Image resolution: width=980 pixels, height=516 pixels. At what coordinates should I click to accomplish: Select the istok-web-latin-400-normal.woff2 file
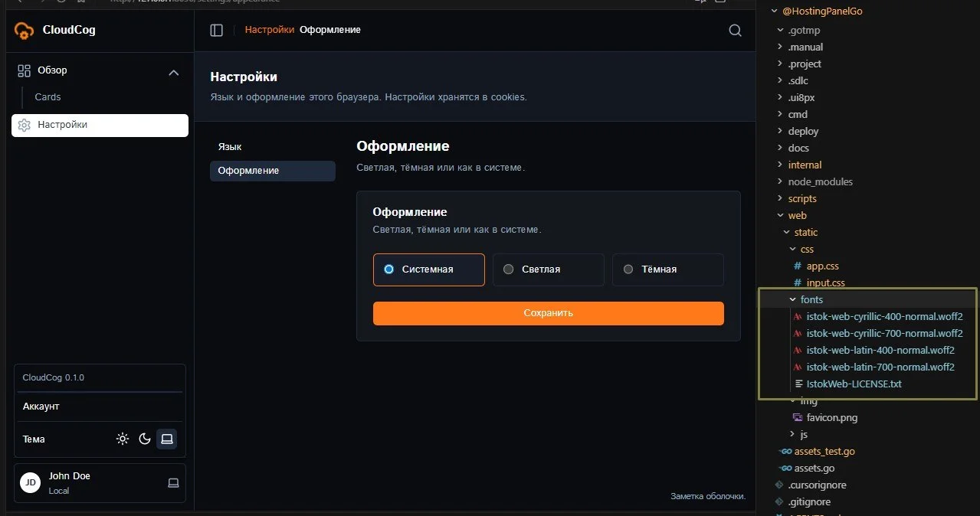(880, 351)
